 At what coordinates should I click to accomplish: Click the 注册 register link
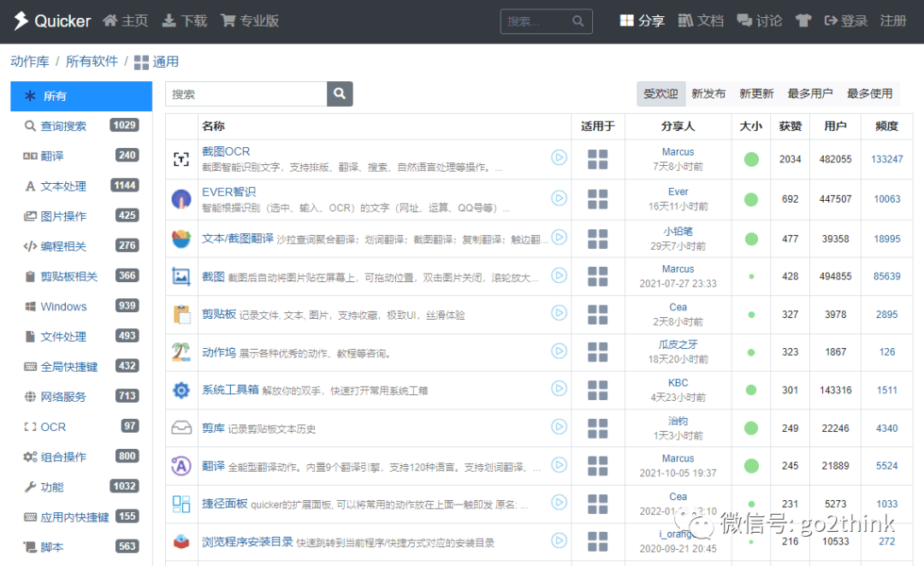892,21
